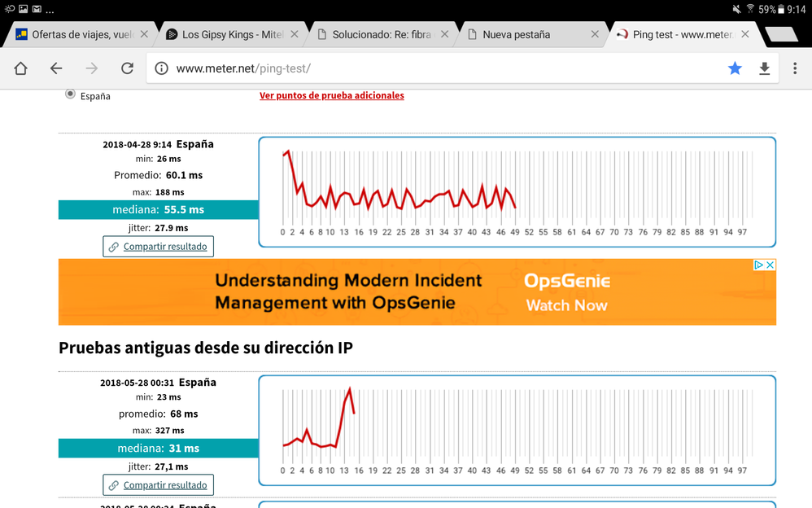Navigate back to the previous page
Viewport: 812px width, 508px height.
[55, 68]
